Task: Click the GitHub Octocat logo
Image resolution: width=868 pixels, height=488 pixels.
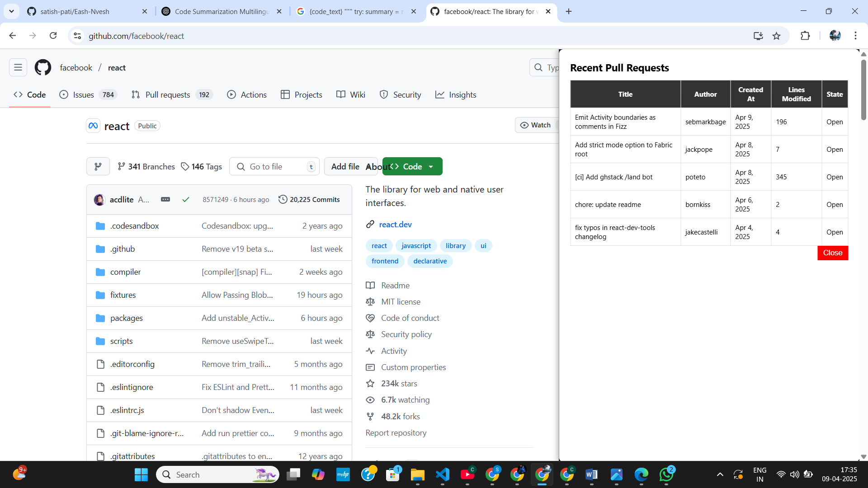Action: [x=43, y=67]
